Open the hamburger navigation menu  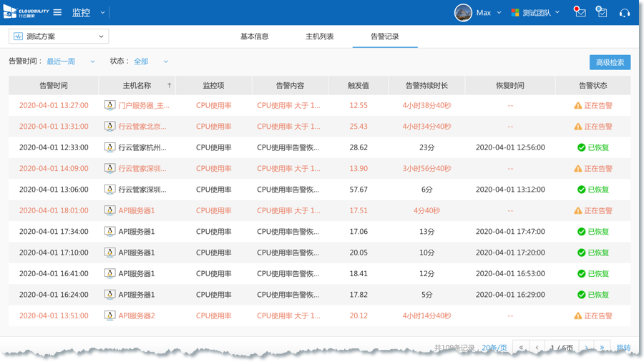point(57,12)
